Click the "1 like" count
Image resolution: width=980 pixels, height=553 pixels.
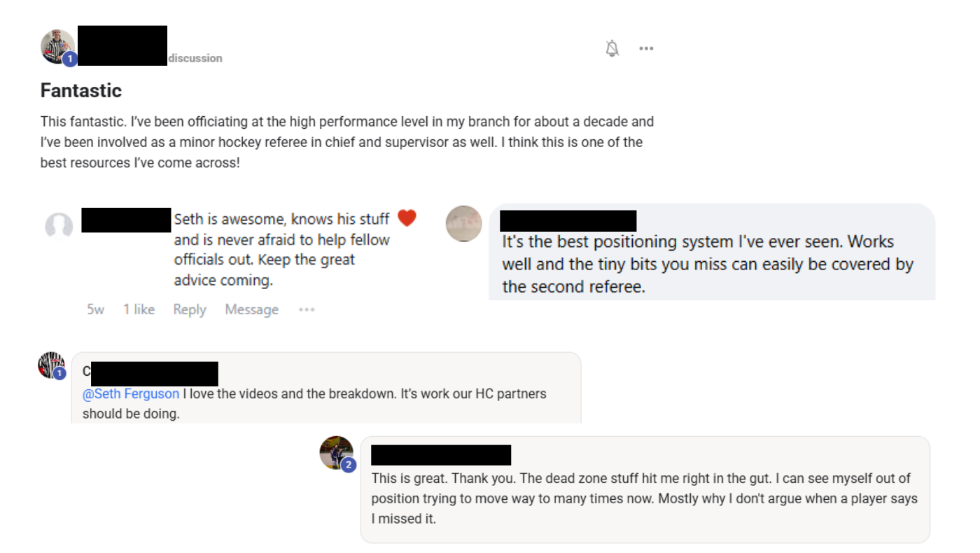(139, 309)
